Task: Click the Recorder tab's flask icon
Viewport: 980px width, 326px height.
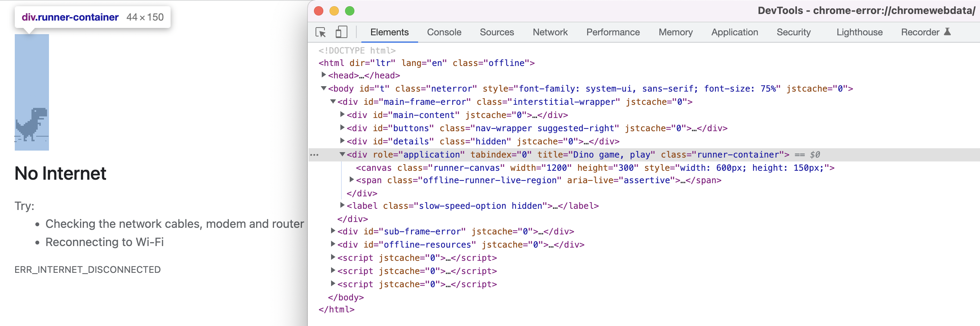Action: pyautogui.click(x=947, y=32)
